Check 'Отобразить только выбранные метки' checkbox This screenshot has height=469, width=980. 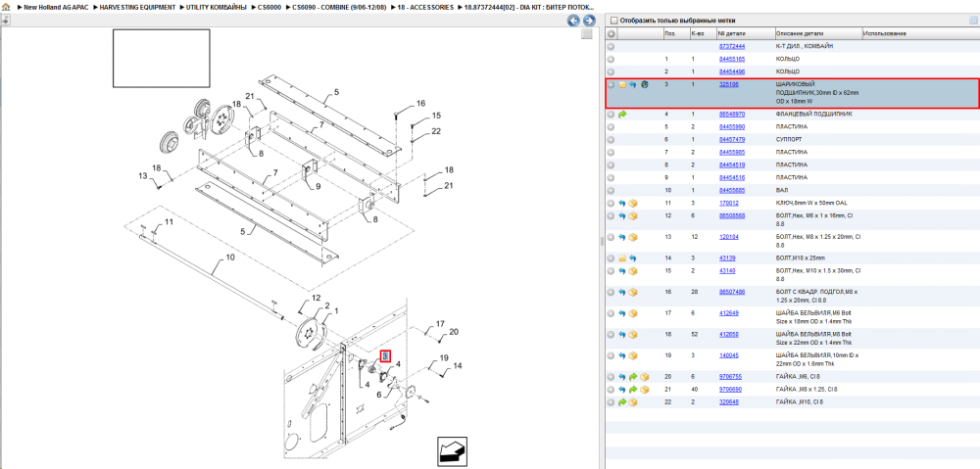(613, 20)
